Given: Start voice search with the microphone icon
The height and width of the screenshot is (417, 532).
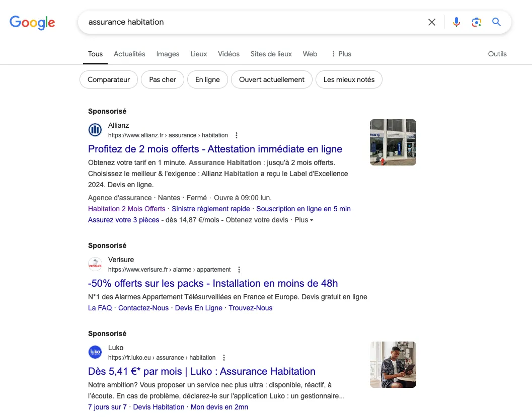Looking at the screenshot, I should 457,22.
